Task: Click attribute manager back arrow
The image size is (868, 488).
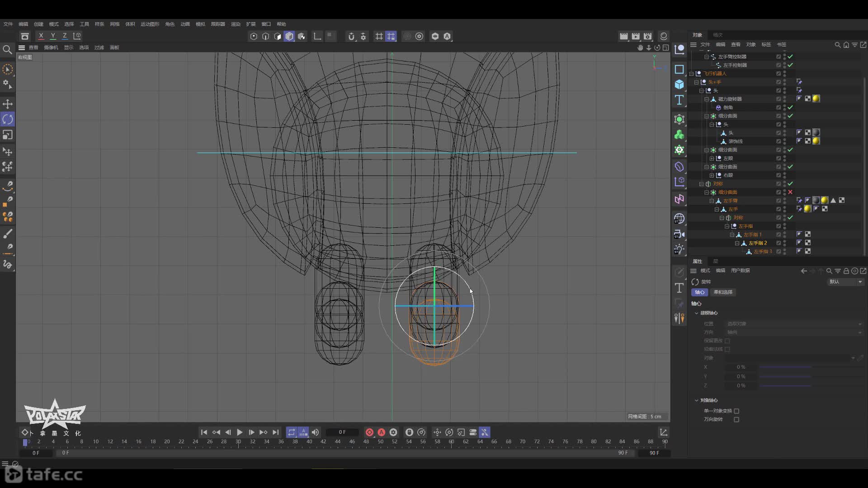Action: (803, 271)
